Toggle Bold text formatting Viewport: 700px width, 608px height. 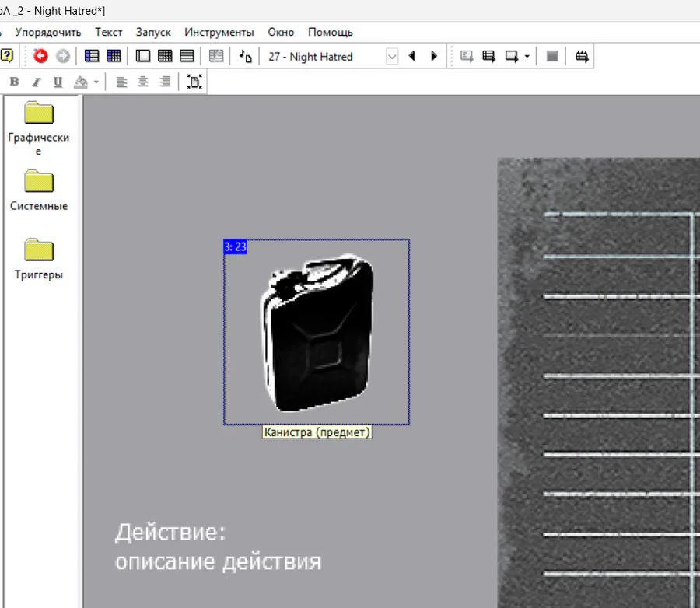click(14, 82)
